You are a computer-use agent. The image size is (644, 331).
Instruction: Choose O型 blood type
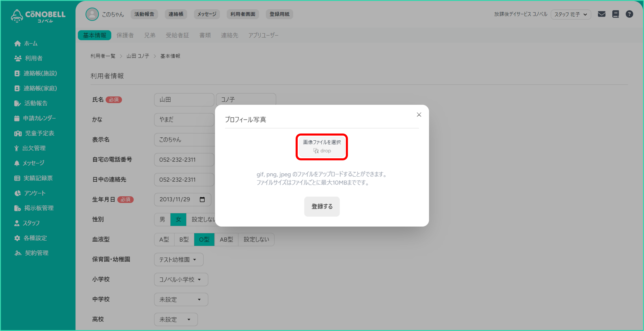(x=204, y=239)
